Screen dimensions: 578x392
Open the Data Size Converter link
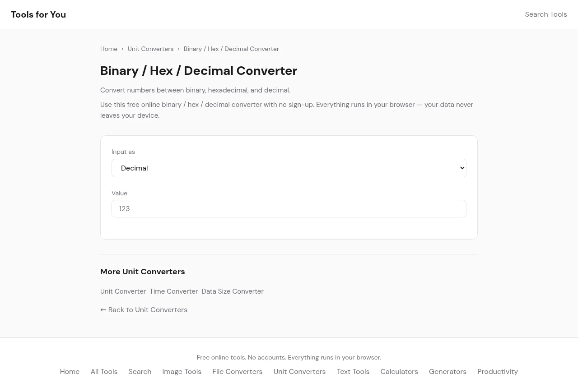232,291
